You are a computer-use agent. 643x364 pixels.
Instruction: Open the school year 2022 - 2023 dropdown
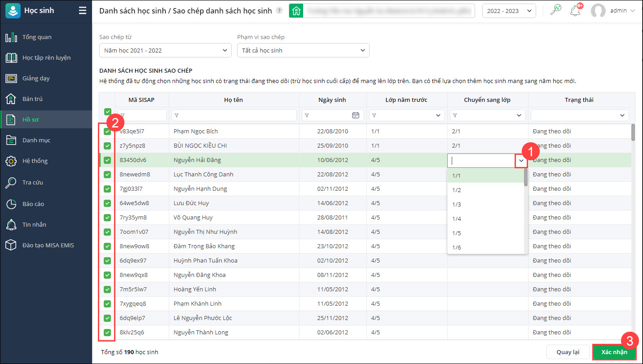click(x=509, y=11)
